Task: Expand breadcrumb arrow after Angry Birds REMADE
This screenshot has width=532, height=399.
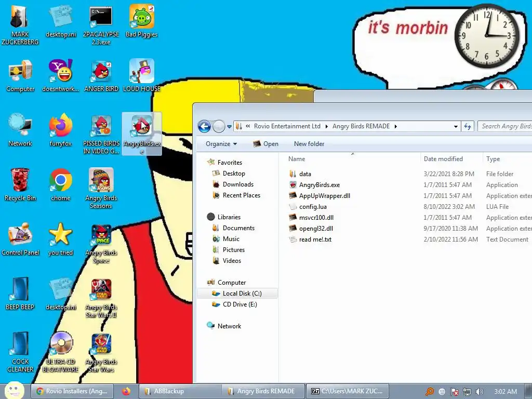Action: pos(395,127)
